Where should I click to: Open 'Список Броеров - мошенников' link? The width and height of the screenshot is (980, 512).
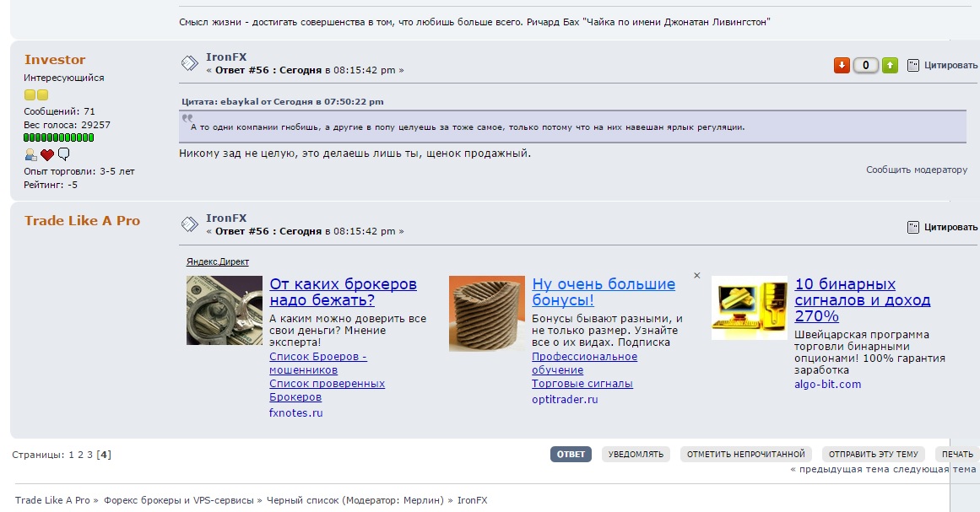[x=318, y=364]
